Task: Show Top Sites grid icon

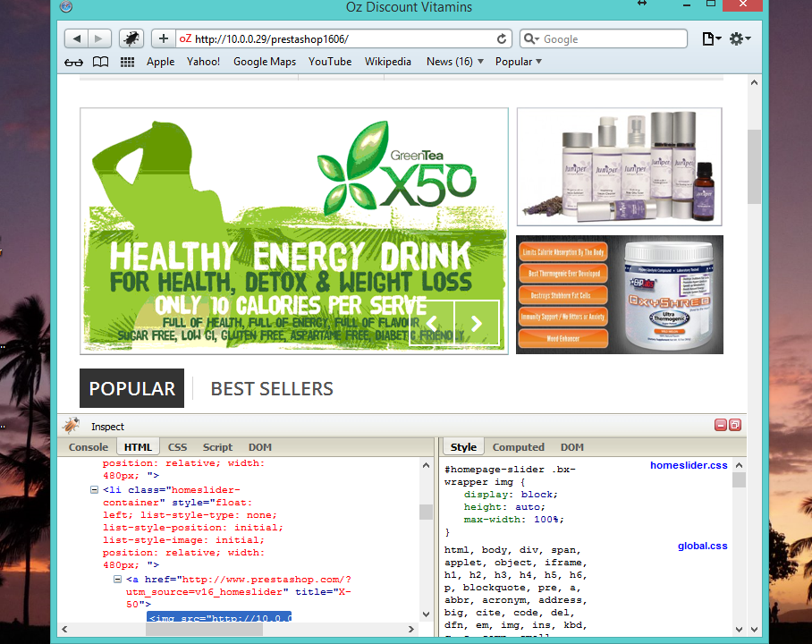Action: click(x=127, y=63)
